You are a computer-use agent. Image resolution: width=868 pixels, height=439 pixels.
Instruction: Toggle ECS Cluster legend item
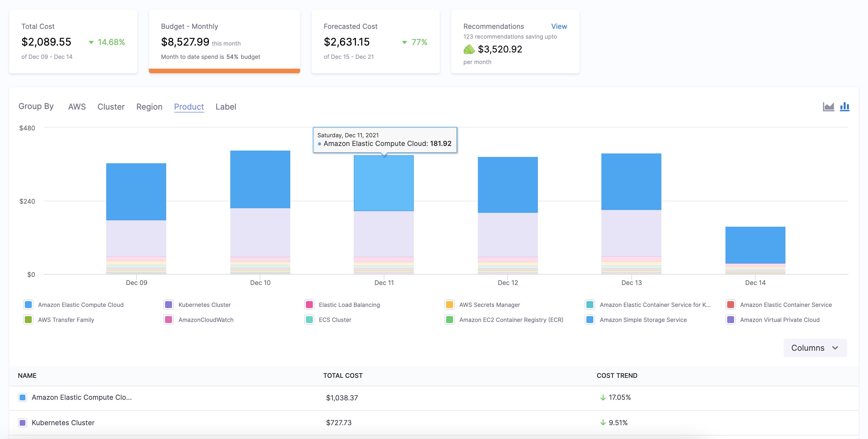(328, 320)
